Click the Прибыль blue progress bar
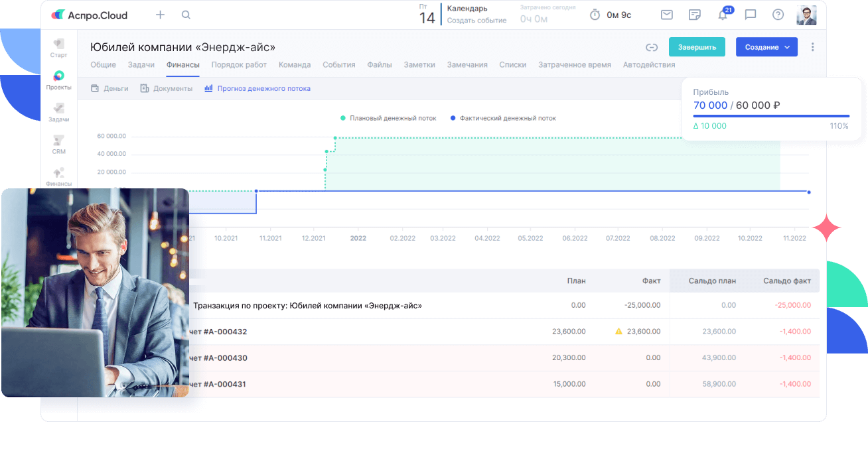The width and height of the screenshot is (868, 449). 770,116
